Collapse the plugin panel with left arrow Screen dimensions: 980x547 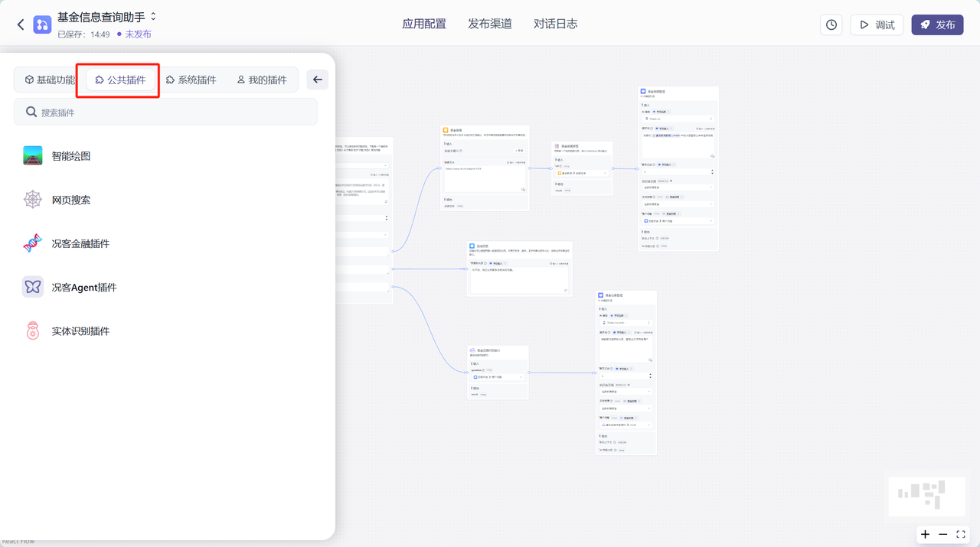point(318,80)
